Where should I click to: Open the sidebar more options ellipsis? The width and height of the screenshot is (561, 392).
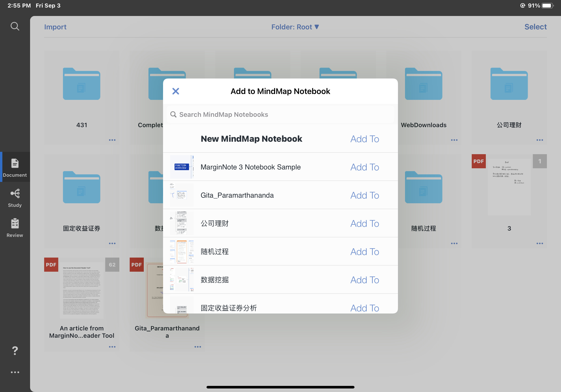[x=15, y=372]
